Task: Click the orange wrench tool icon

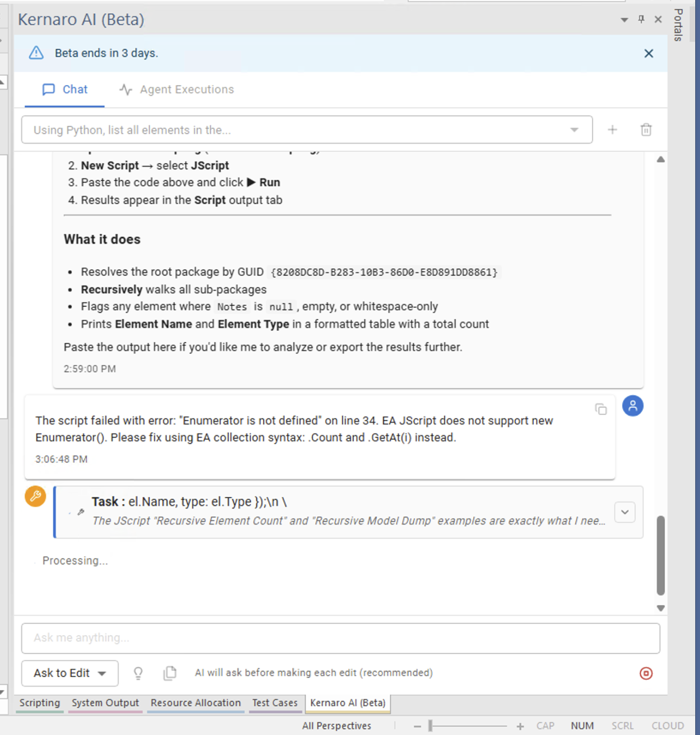Action: click(x=35, y=496)
